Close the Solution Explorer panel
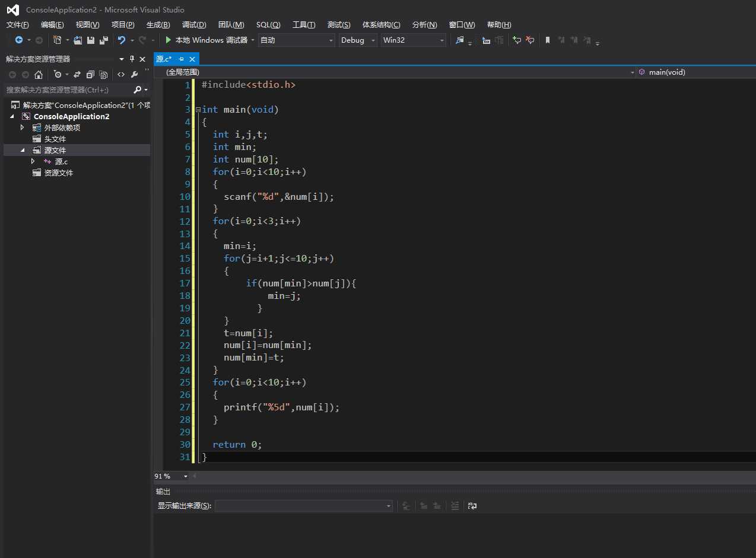Image resolution: width=756 pixels, height=558 pixels. tap(142, 59)
